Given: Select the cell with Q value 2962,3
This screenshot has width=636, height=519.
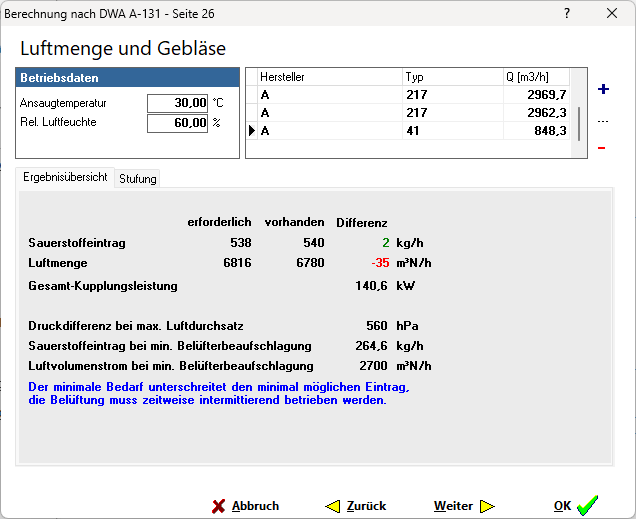Looking at the screenshot, I should click(x=536, y=112).
